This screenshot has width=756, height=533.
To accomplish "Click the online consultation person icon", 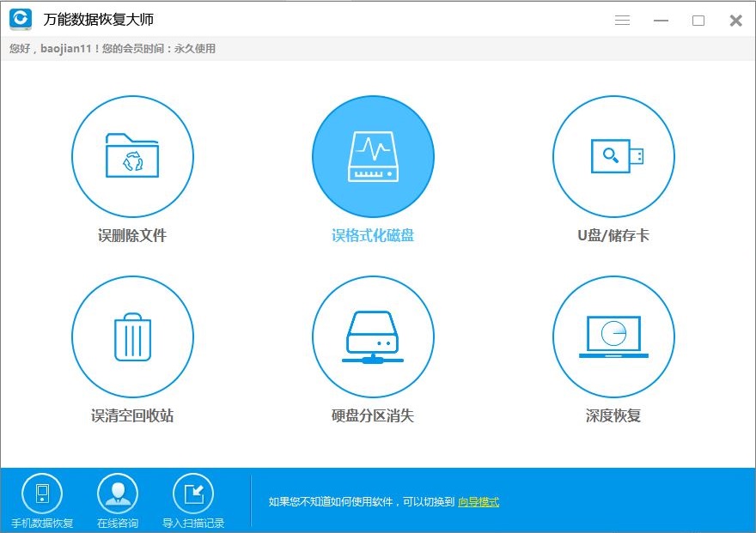I will pos(118,494).
